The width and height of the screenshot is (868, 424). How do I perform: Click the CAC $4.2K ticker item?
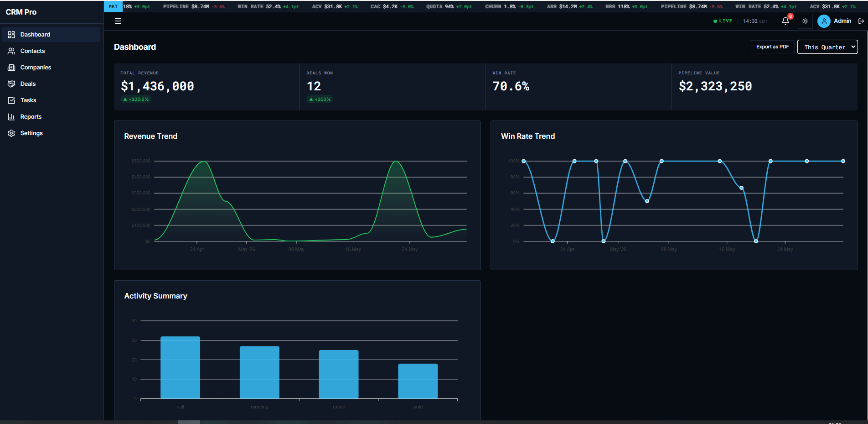point(392,7)
